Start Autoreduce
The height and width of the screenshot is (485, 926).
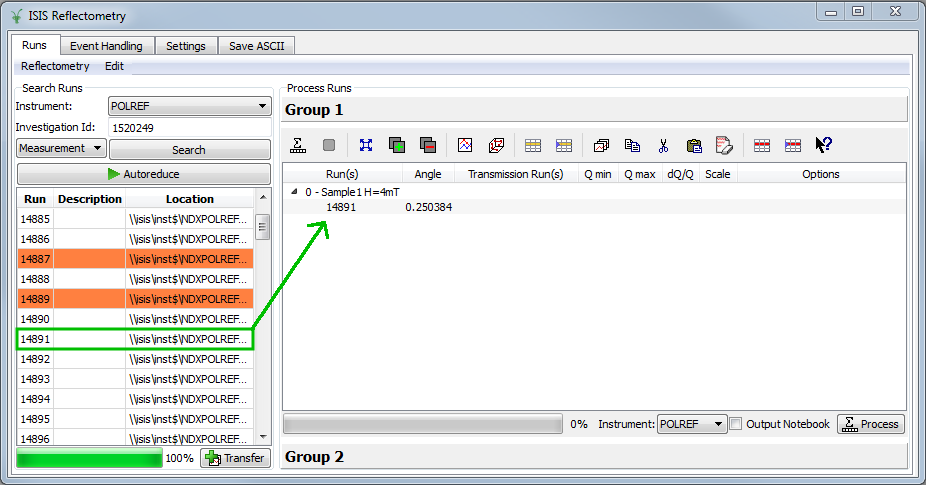144,174
